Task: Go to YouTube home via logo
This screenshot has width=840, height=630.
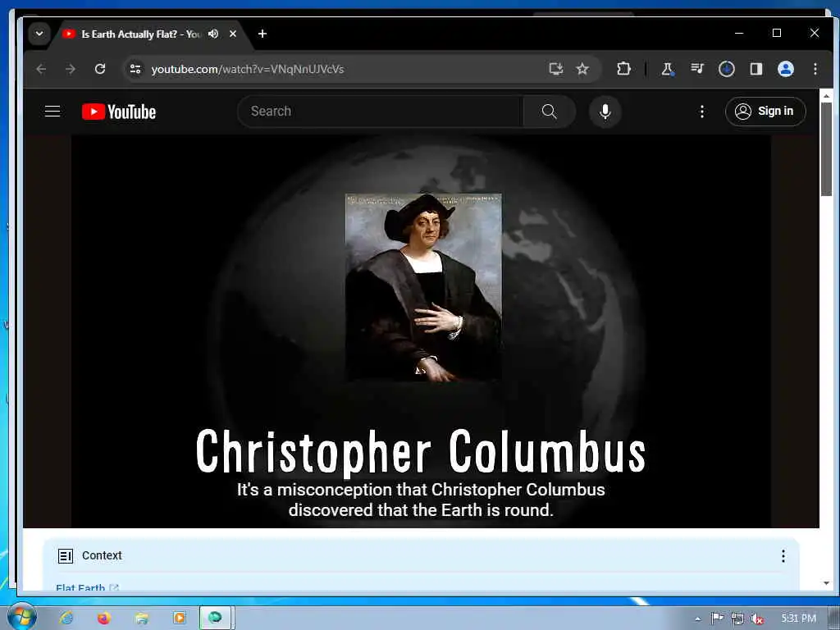Action: (x=119, y=112)
